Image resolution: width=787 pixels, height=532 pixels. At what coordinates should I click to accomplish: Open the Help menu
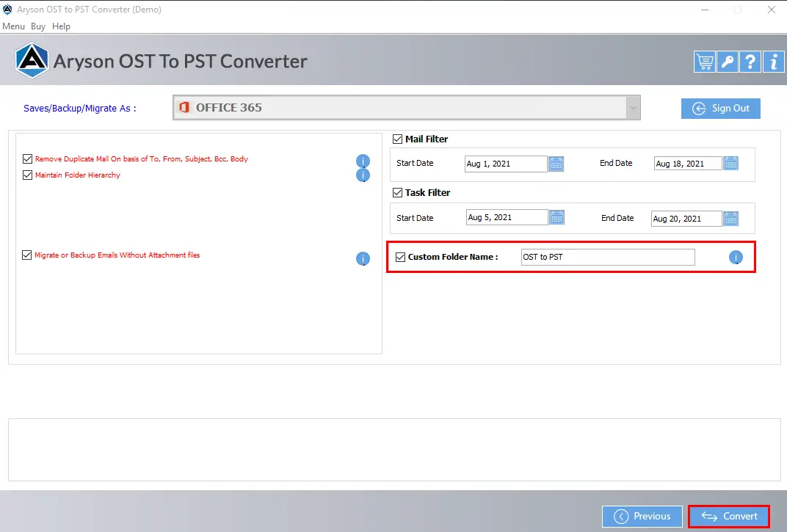click(x=61, y=26)
